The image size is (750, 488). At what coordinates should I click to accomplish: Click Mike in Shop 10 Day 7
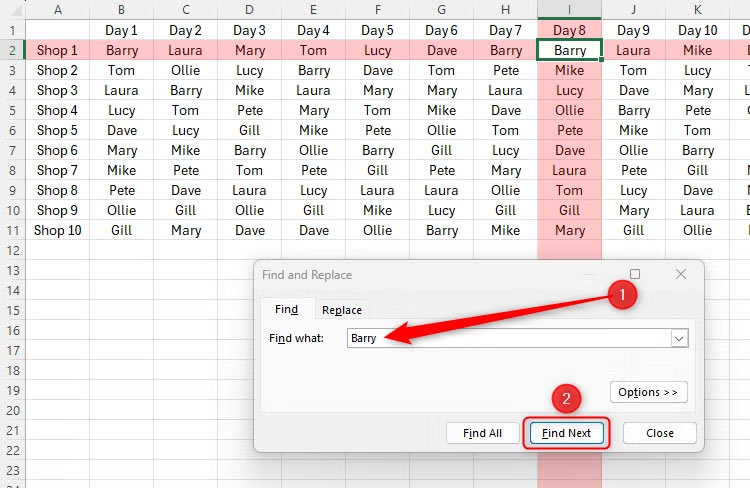(506, 231)
